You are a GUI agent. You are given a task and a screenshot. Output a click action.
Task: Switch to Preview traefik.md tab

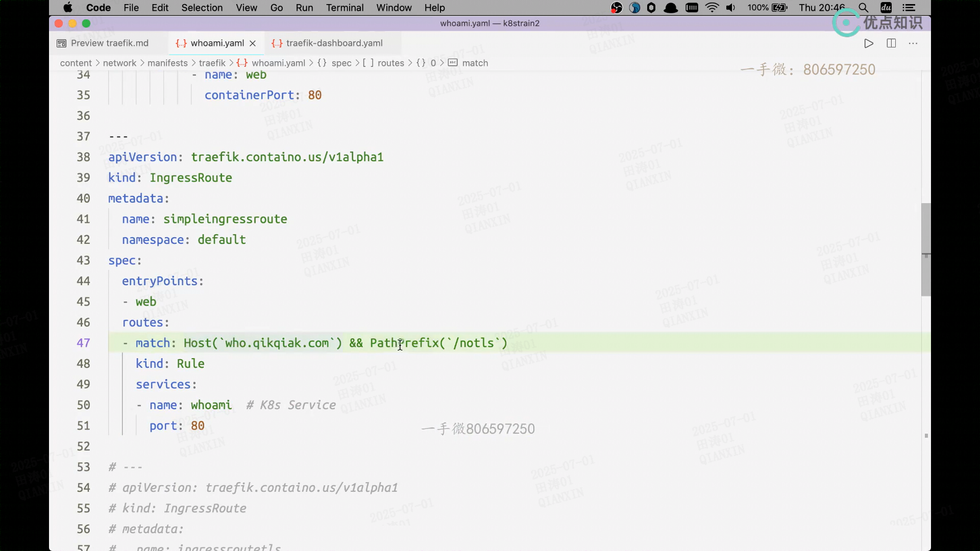[109, 43]
